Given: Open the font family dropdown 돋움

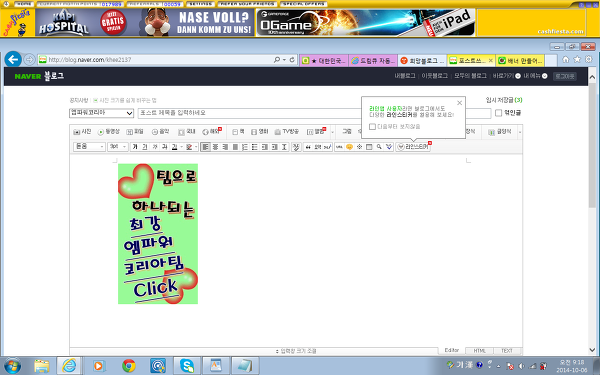Looking at the screenshot, I should pos(89,147).
